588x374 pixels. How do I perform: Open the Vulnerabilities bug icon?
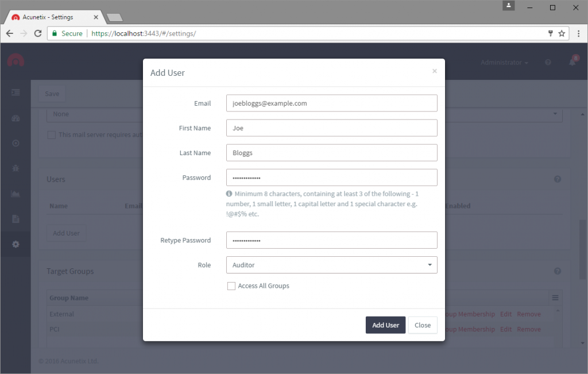16,168
